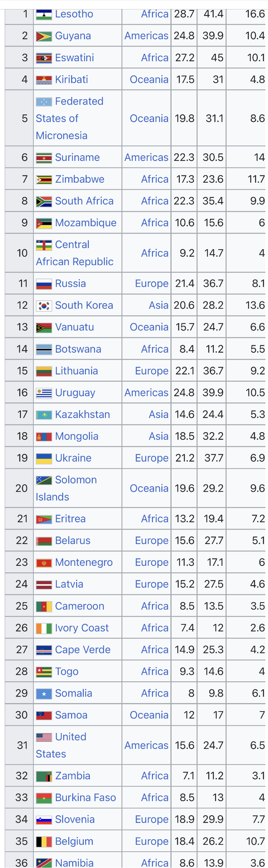Click the Lesotho flag icon

(x=44, y=15)
